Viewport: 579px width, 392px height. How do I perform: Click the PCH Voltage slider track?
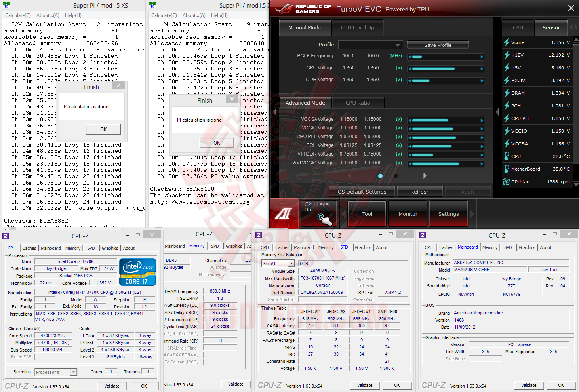click(446, 146)
